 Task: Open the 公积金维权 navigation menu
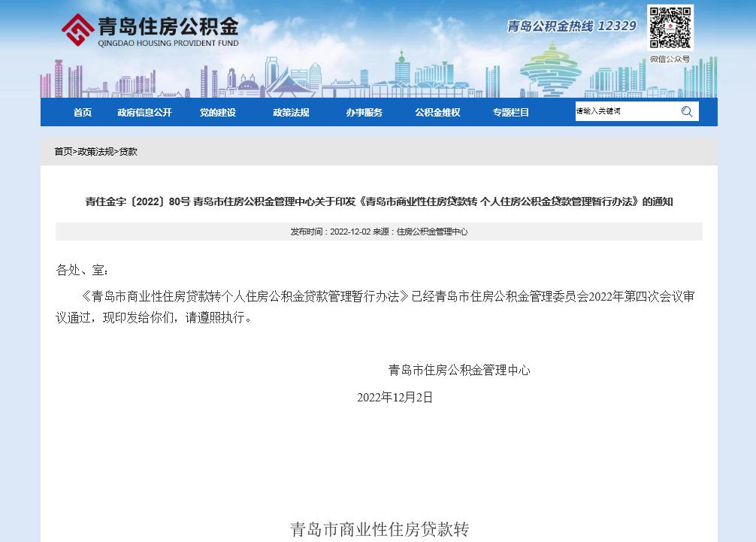tap(437, 112)
